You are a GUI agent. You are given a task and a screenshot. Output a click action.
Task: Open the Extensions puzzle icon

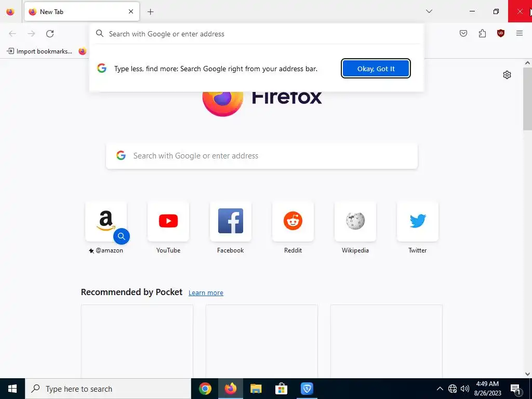[482, 33]
